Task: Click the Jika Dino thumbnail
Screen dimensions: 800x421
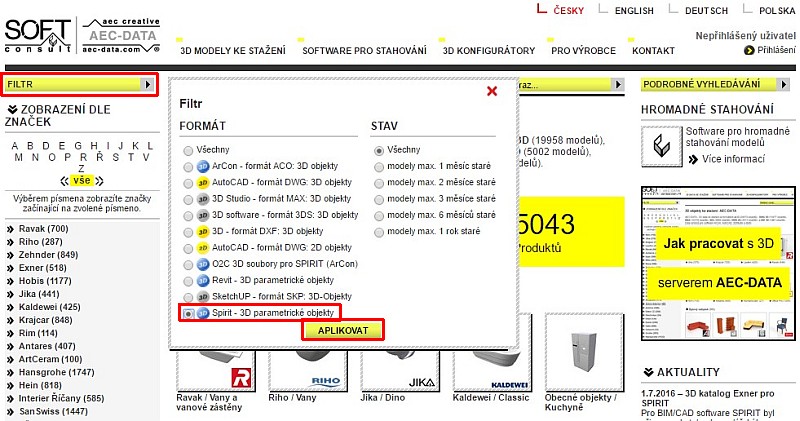Action: tap(400, 370)
